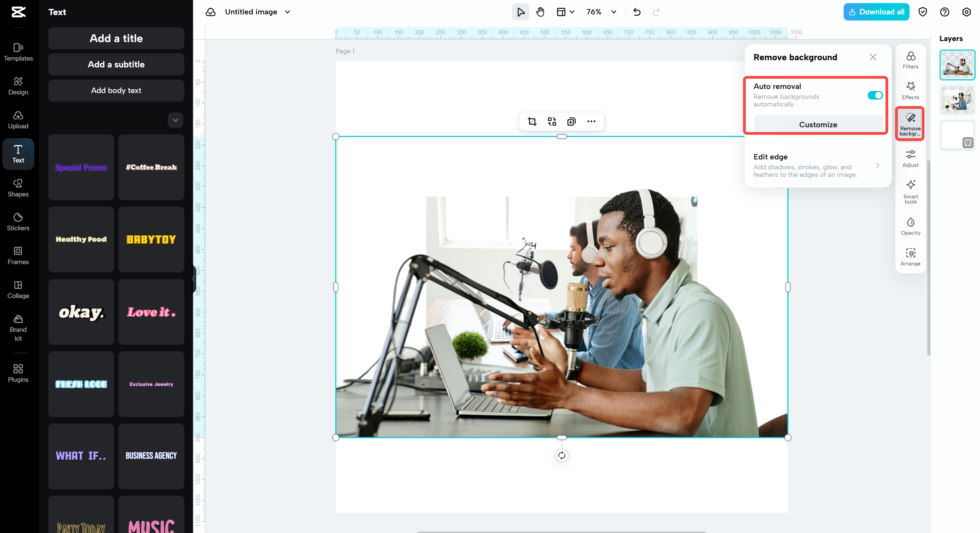Screen dimensions: 980x533
Task: Open the Stickers panel
Action: (18, 222)
